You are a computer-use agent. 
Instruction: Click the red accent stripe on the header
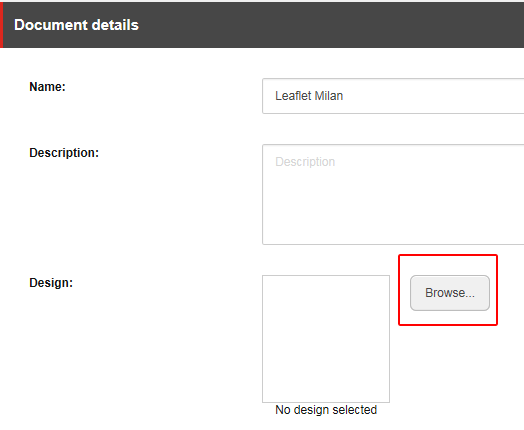tap(1, 25)
